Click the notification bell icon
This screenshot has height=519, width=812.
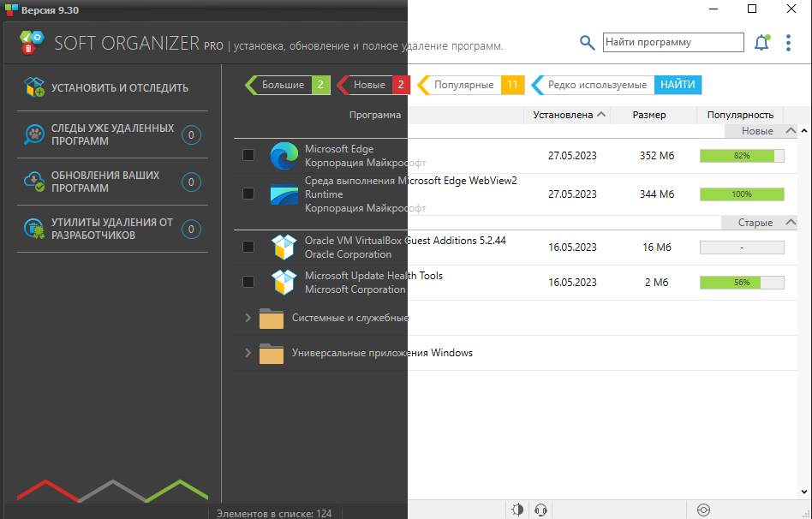pyautogui.click(x=761, y=42)
